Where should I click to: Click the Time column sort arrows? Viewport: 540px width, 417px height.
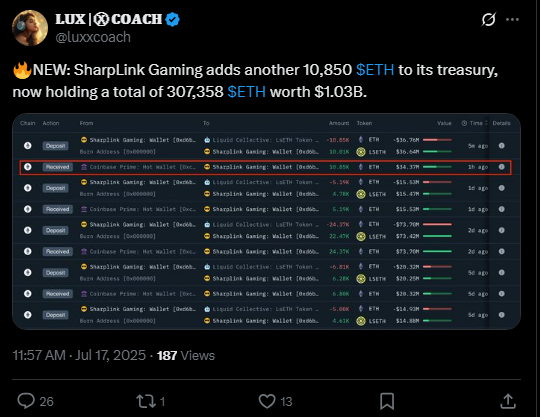click(x=486, y=123)
